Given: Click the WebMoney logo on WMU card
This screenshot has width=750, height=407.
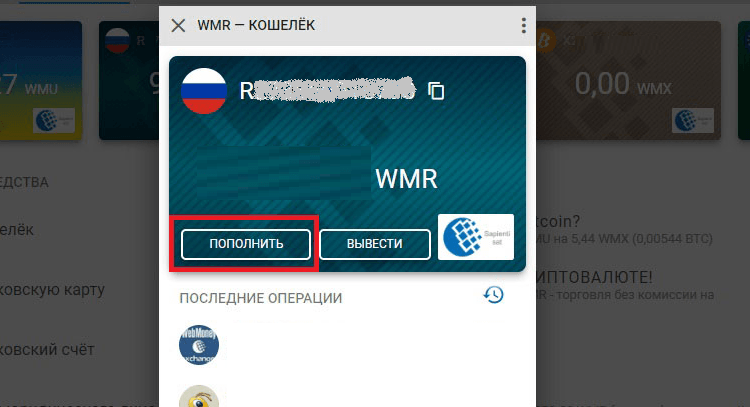Looking at the screenshot, I should click(x=54, y=121).
